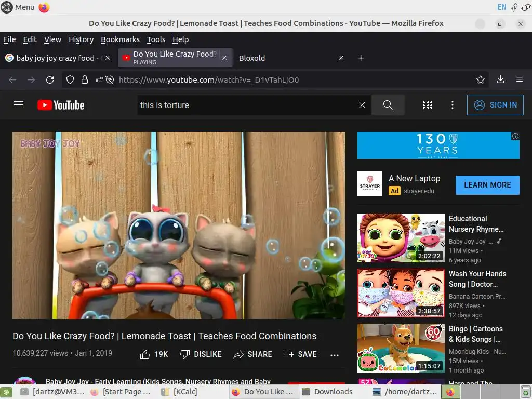Save video to playlist with SAVE
532x399 pixels.
(300, 354)
